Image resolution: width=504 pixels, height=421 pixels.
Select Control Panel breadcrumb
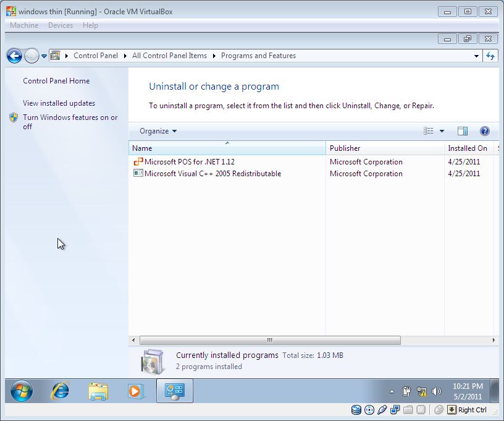[96, 56]
